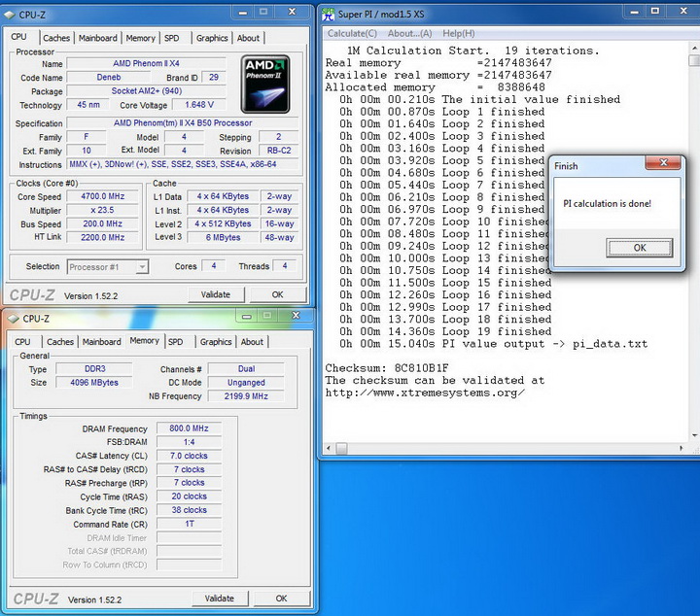Click the AMD Phenom II logo image
The image size is (700, 616).
pyautogui.click(x=265, y=85)
